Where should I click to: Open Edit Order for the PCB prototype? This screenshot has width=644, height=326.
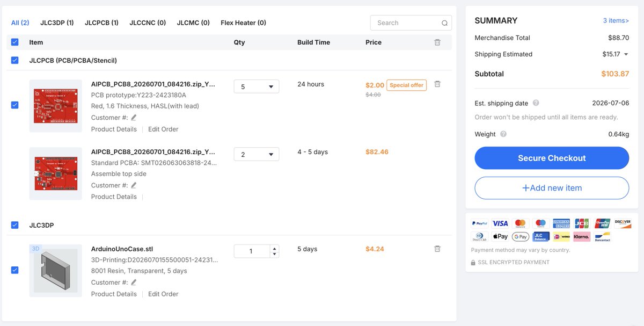[163, 129]
